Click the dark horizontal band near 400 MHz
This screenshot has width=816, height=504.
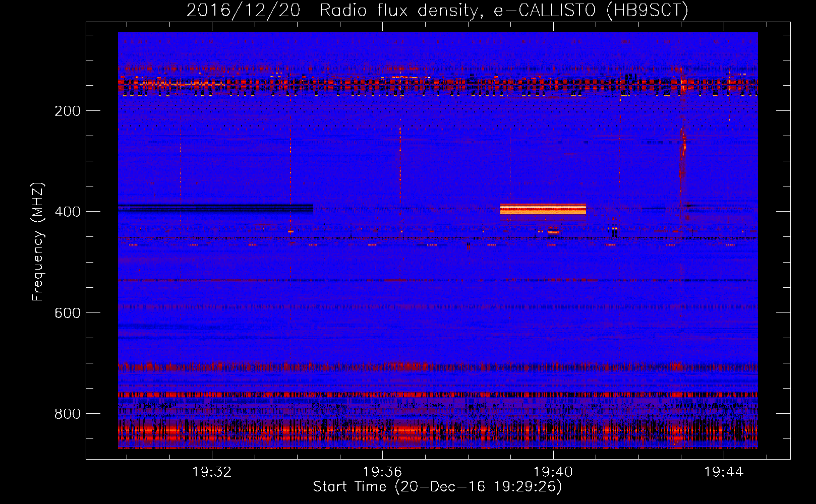click(215, 208)
